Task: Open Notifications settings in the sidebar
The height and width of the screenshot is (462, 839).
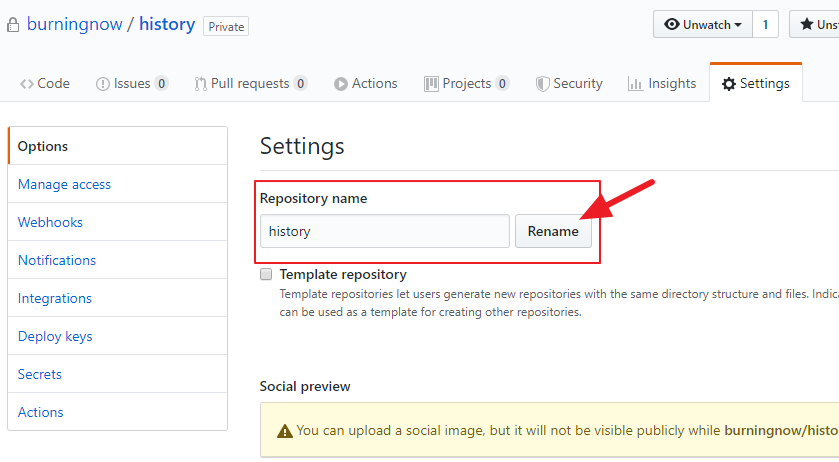Action: (x=118, y=260)
